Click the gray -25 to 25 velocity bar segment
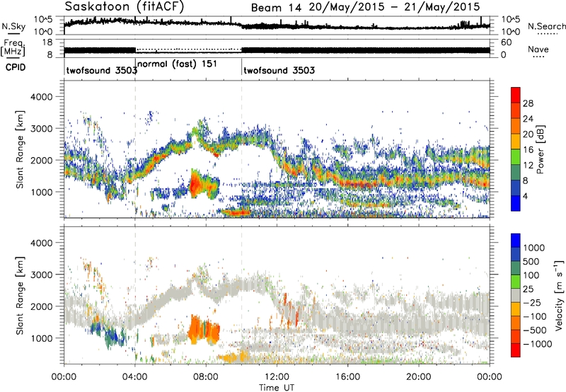Image resolution: width=566 pixels, height=392 pixels. pos(516,296)
